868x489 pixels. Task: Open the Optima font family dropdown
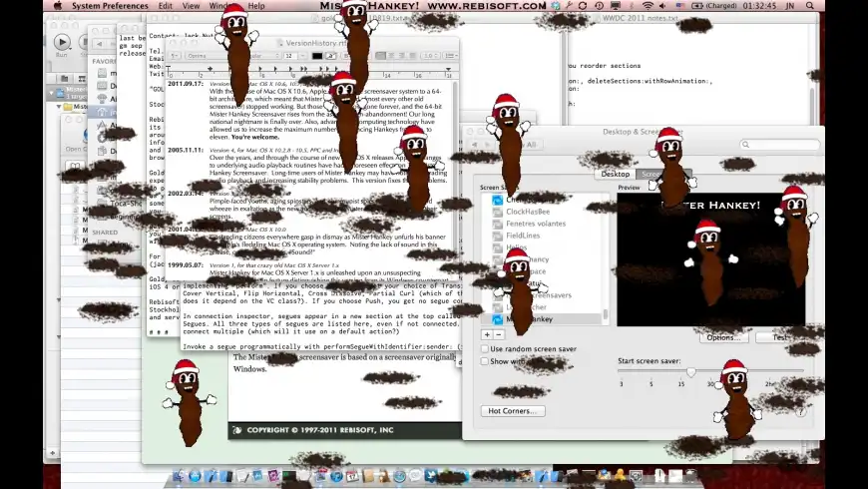pyautogui.click(x=208, y=55)
